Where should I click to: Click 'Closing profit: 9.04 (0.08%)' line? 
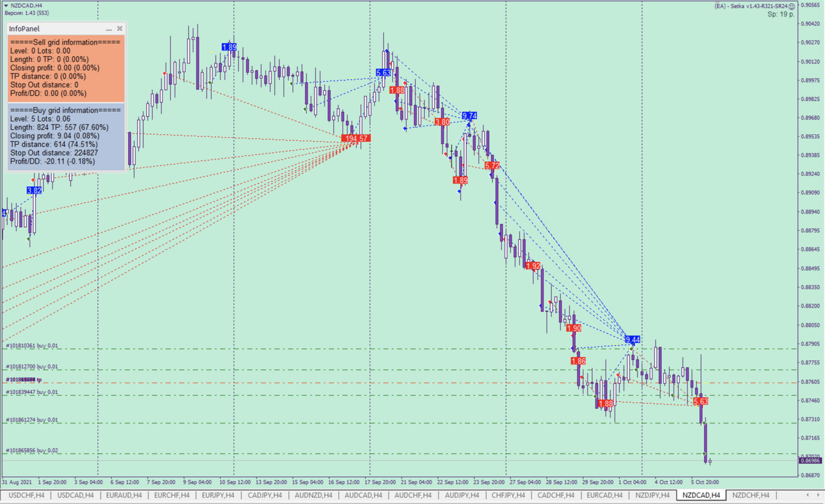point(55,136)
